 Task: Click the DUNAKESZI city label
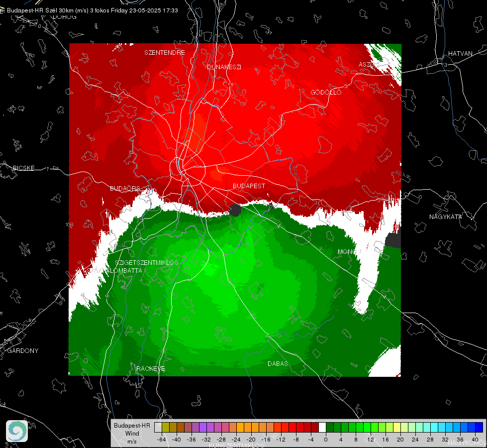pyautogui.click(x=224, y=67)
